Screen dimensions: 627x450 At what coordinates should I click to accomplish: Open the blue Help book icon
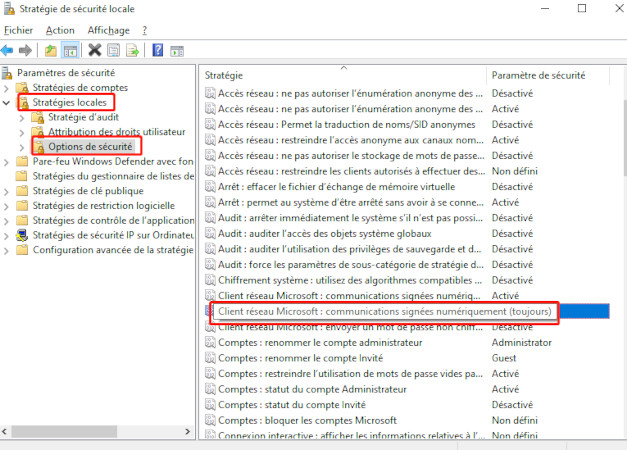pos(158,50)
